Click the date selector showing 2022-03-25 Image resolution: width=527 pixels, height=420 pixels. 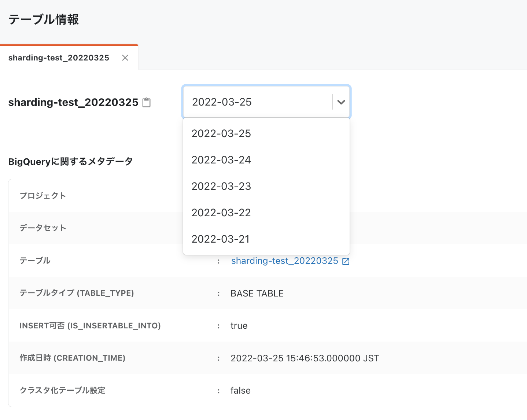pos(266,102)
